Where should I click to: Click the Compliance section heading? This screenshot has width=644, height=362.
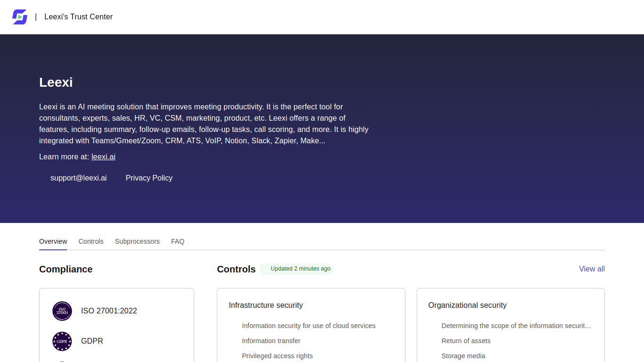click(x=66, y=269)
